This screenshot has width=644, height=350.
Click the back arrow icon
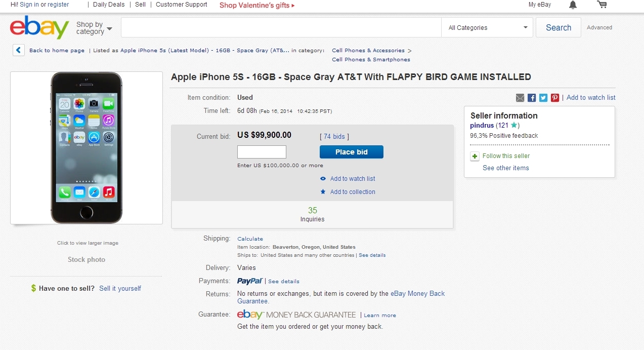click(19, 50)
